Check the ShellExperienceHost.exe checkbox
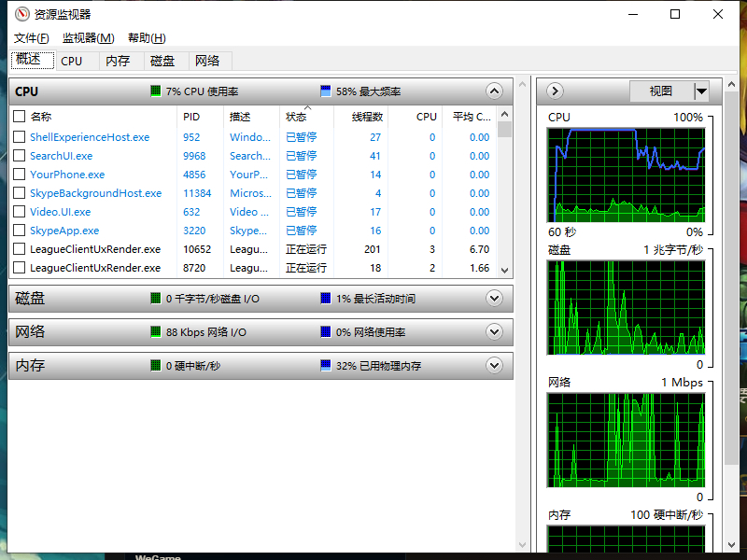Image resolution: width=747 pixels, height=560 pixels. pos(19,137)
